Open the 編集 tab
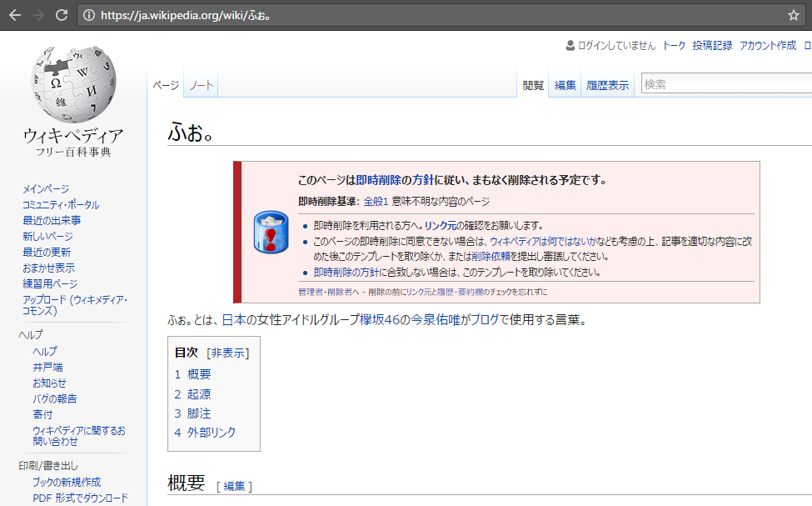Screen dimensions: 812x506 click(x=565, y=85)
